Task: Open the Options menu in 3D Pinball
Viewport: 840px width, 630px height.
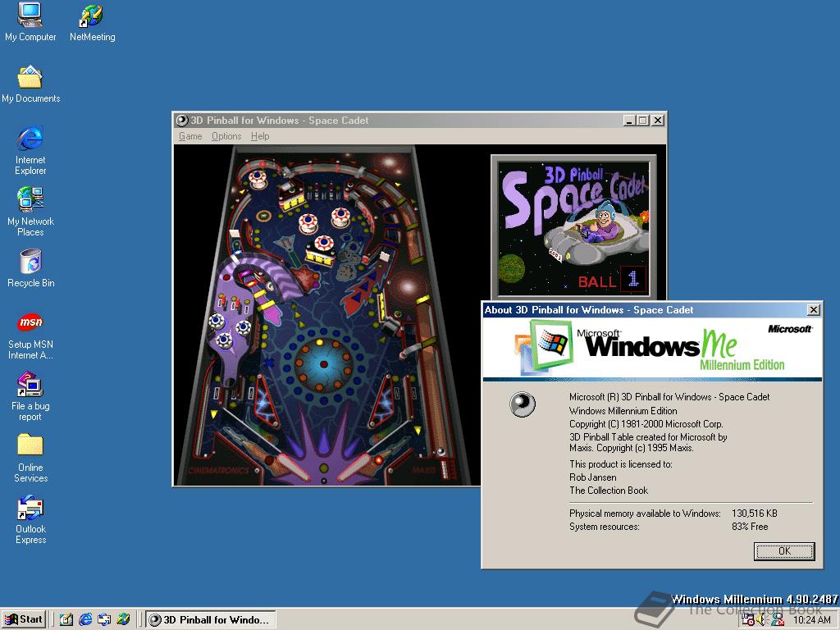Action: [226, 136]
